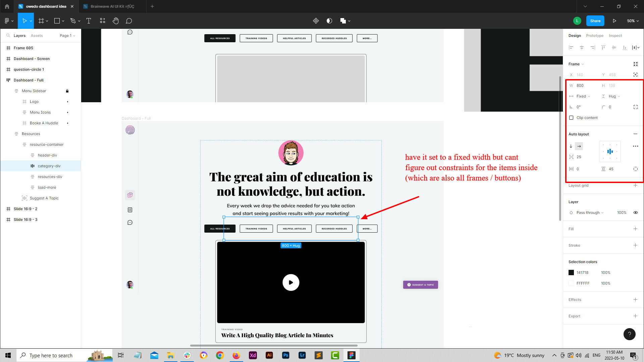Image resolution: width=644 pixels, height=362 pixels.
Task: Toggle the Hand tool
Action: coord(116,21)
